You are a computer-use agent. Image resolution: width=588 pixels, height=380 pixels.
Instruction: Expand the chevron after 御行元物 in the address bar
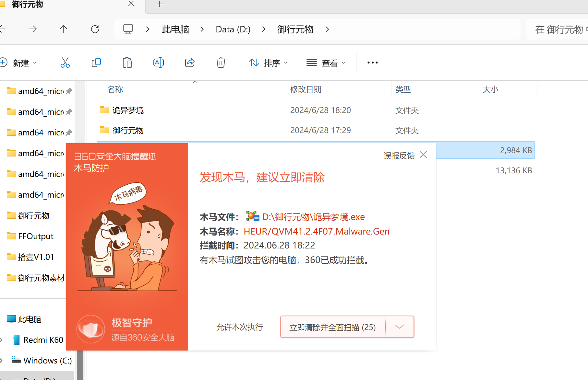pyautogui.click(x=327, y=29)
